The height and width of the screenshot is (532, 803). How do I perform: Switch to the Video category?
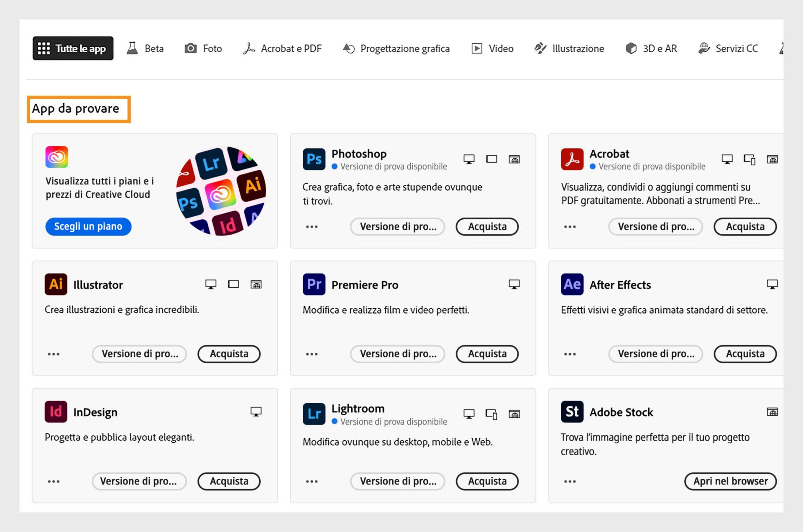pyautogui.click(x=492, y=49)
